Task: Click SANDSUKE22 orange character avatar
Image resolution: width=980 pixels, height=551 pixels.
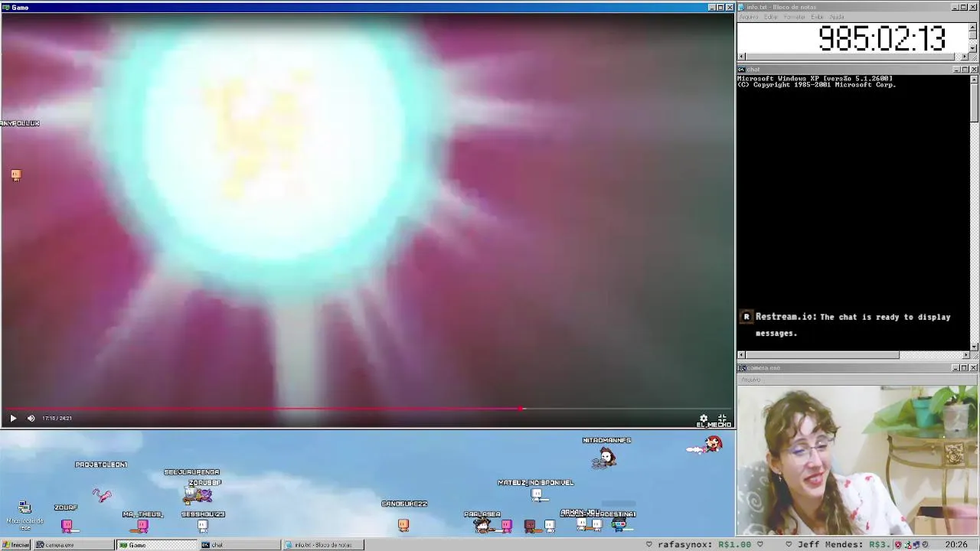Action: 403,524
